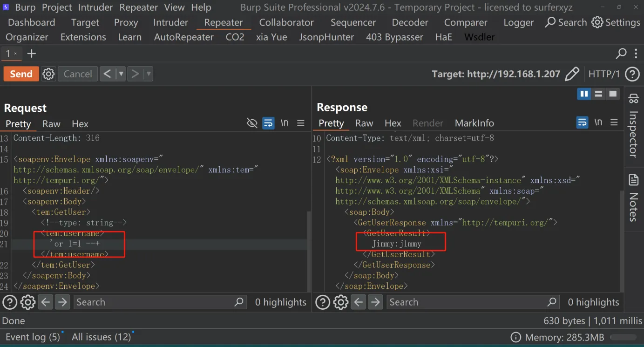Click the Cancel button
The height and width of the screenshot is (347, 644).
tap(78, 74)
